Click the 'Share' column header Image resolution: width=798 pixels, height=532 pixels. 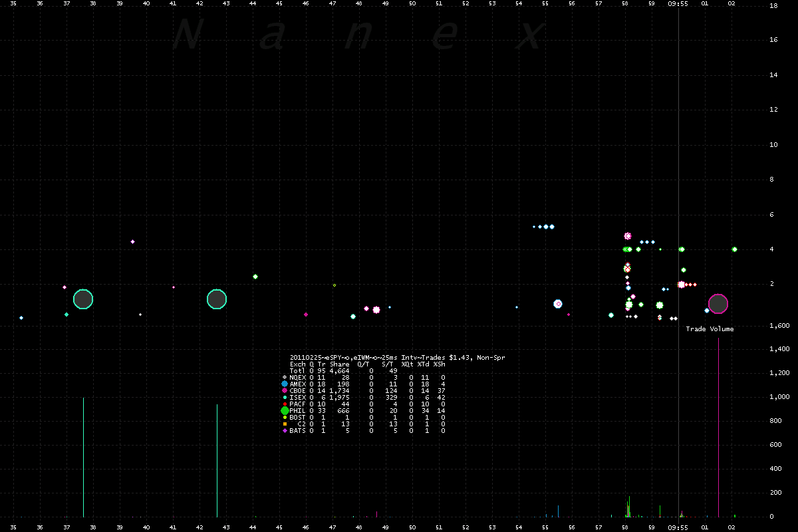pyautogui.click(x=340, y=364)
